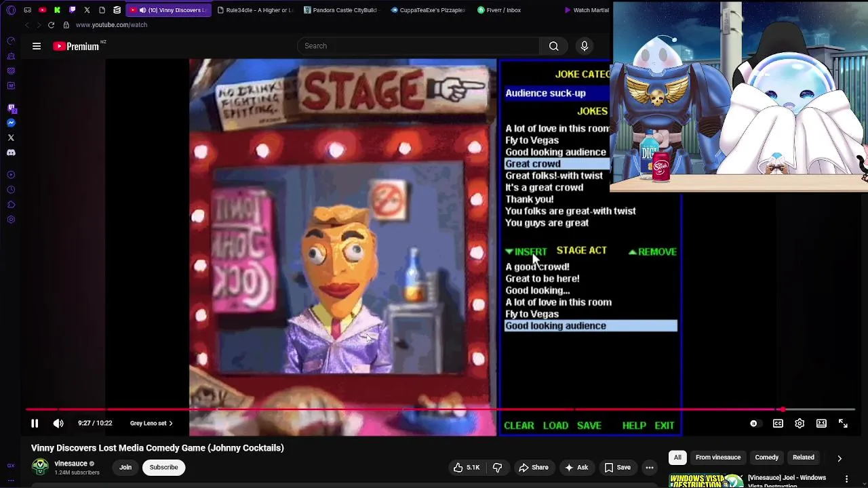Join the vinesauce channel membership

coord(125,468)
